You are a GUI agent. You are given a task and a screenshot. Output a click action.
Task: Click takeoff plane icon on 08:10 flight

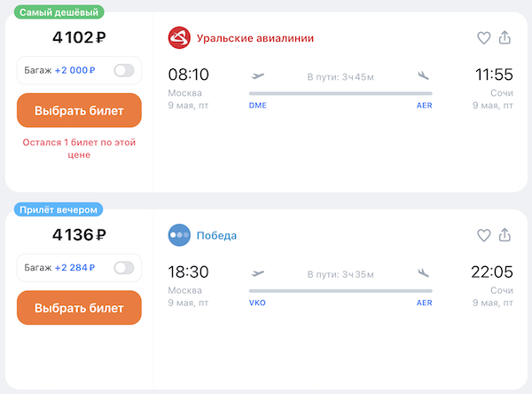pyautogui.click(x=258, y=76)
